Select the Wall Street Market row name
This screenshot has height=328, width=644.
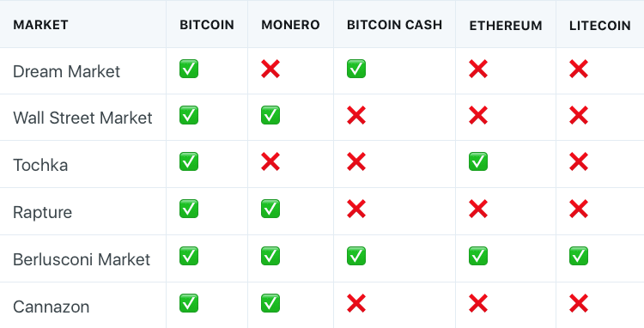pyautogui.click(x=82, y=118)
